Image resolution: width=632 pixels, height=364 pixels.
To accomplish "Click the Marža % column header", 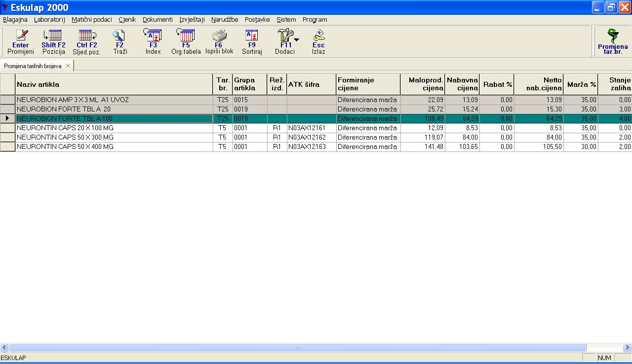I will 581,84.
